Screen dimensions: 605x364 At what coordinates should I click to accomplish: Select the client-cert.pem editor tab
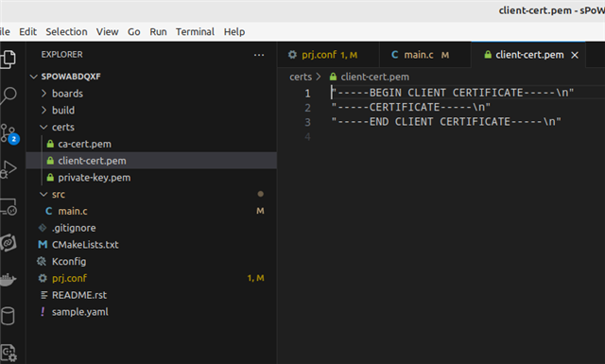pyautogui.click(x=528, y=55)
